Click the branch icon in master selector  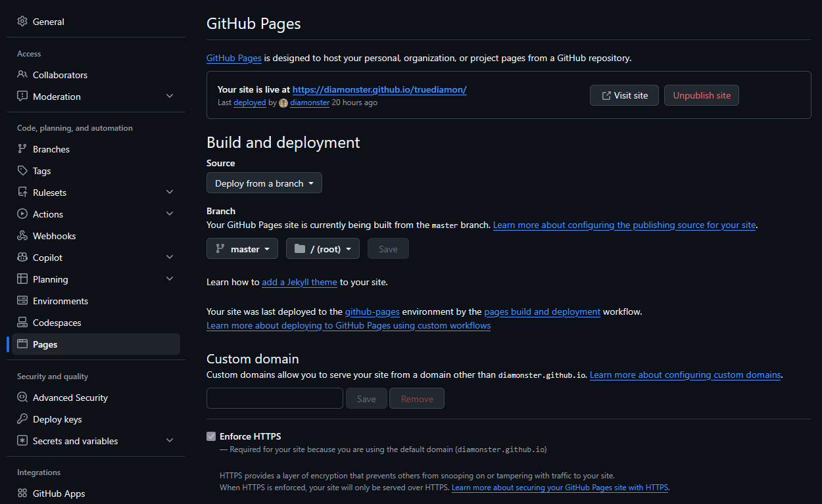(220, 249)
